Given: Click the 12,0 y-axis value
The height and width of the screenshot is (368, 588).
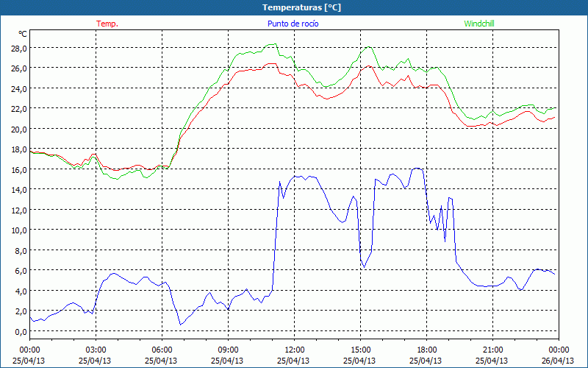Looking at the screenshot, I should [20, 210].
